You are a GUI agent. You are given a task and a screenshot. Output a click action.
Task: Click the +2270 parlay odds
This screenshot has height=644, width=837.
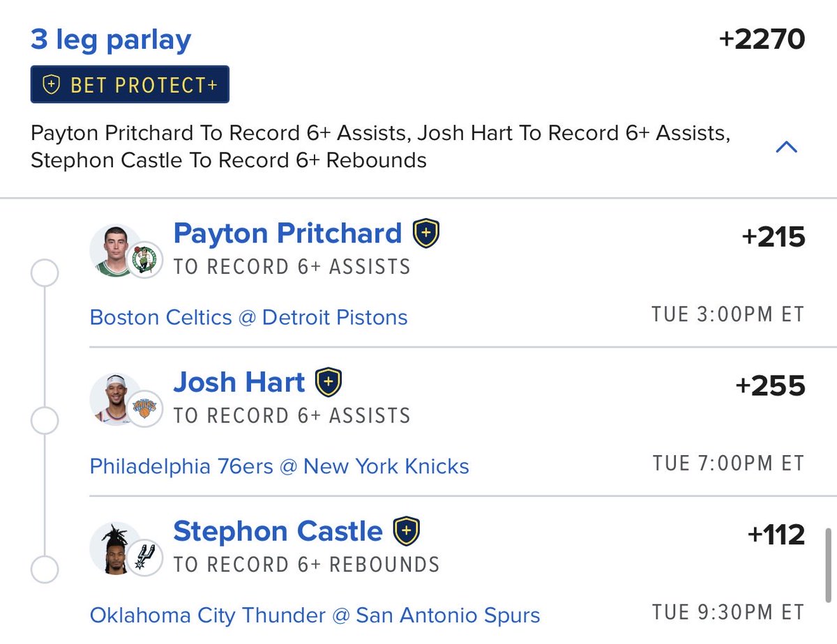tap(762, 40)
